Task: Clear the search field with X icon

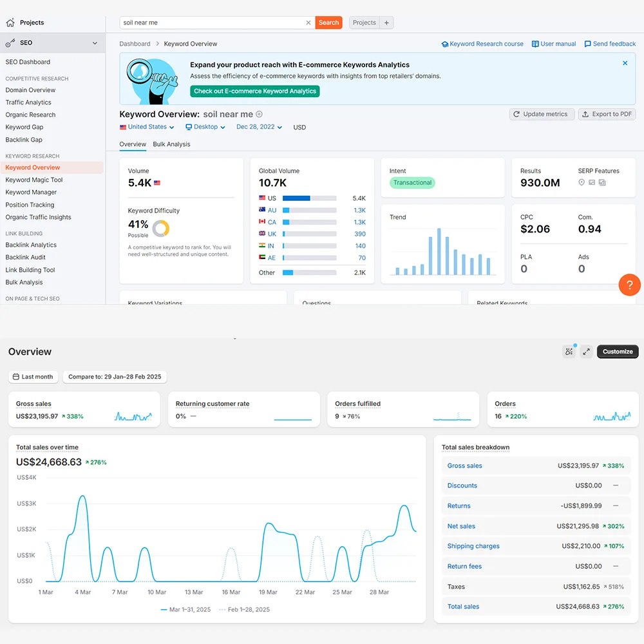Action: [x=308, y=23]
